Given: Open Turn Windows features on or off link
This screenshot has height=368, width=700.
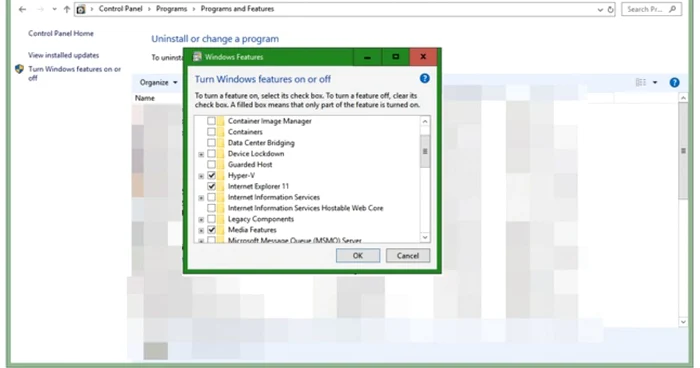Looking at the screenshot, I should point(75,73).
